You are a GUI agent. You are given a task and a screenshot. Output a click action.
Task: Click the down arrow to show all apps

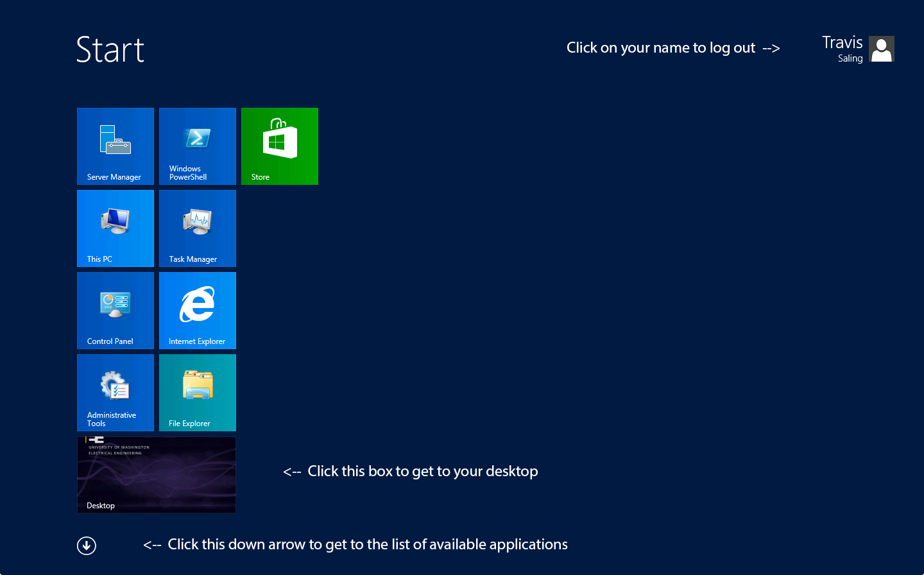[87, 545]
